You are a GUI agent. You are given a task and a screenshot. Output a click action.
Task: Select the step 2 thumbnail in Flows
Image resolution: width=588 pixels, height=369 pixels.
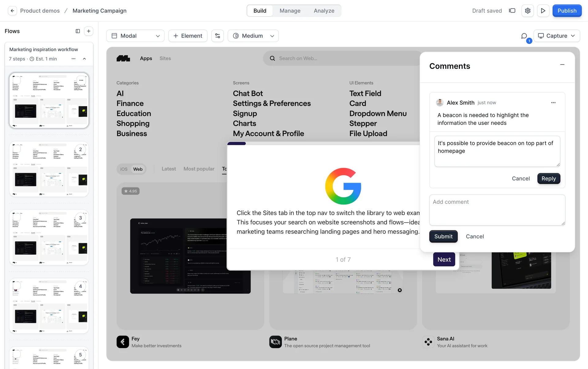pos(49,169)
